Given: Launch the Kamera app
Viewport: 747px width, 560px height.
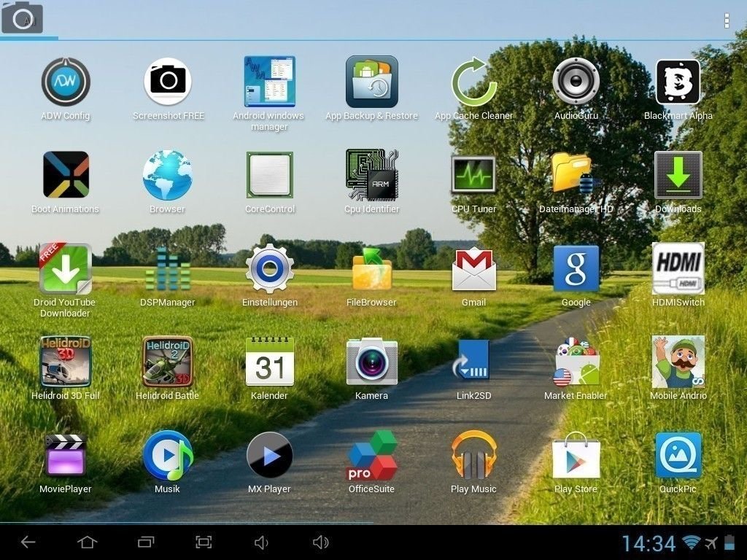Looking at the screenshot, I should coord(371,362).
